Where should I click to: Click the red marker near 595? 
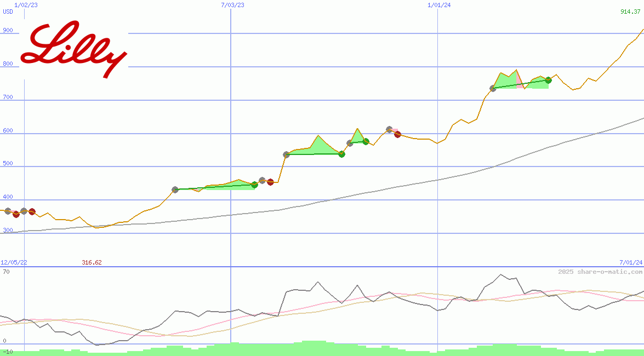point(398,134)
